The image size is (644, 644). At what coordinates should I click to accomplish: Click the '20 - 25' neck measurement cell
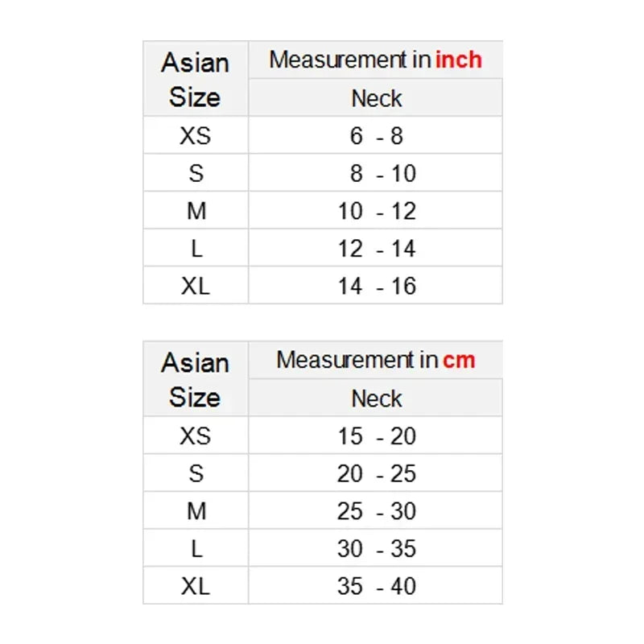pos(376,473)
